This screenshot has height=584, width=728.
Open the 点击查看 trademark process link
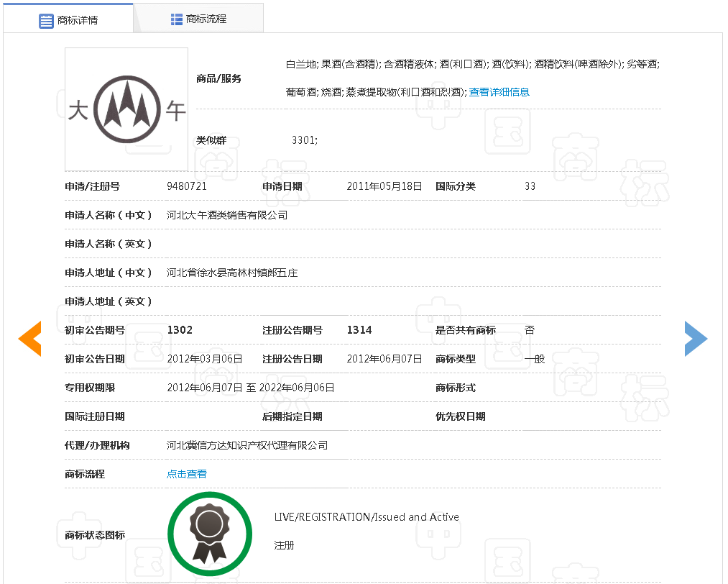point(187,474)
